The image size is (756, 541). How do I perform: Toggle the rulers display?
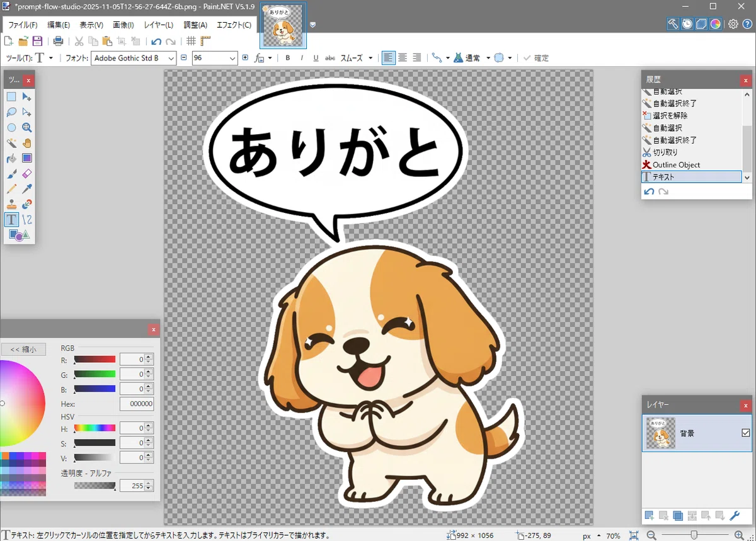pos(205,42)
